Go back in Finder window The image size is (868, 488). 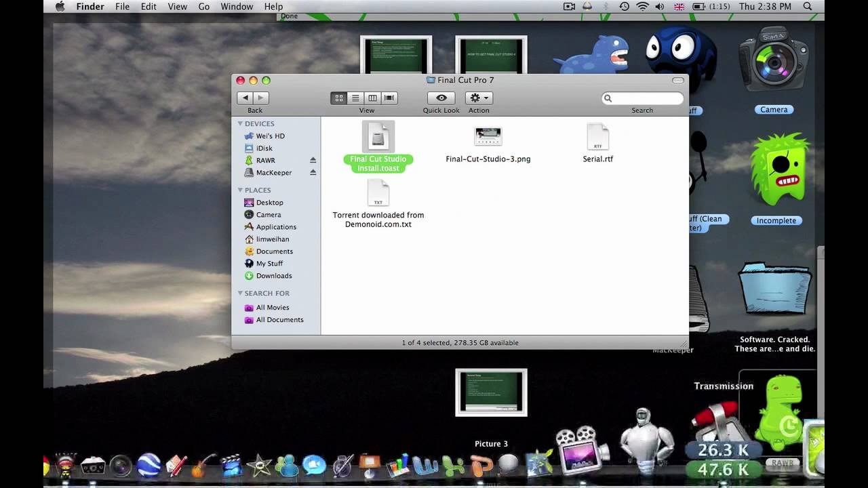coord(245,98)
